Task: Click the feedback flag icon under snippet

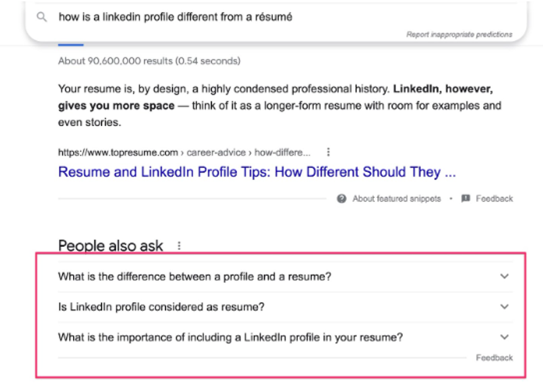Action: [x=466, y=199]
